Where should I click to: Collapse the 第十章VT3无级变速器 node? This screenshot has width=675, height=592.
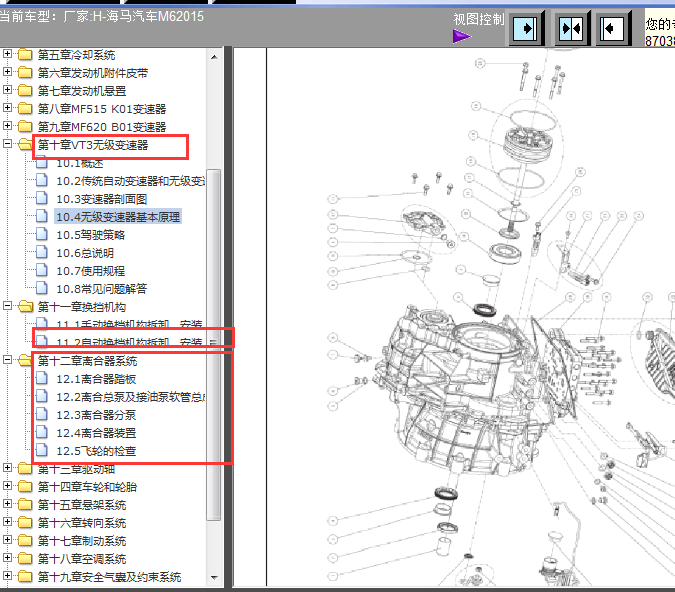pos(7,144)
